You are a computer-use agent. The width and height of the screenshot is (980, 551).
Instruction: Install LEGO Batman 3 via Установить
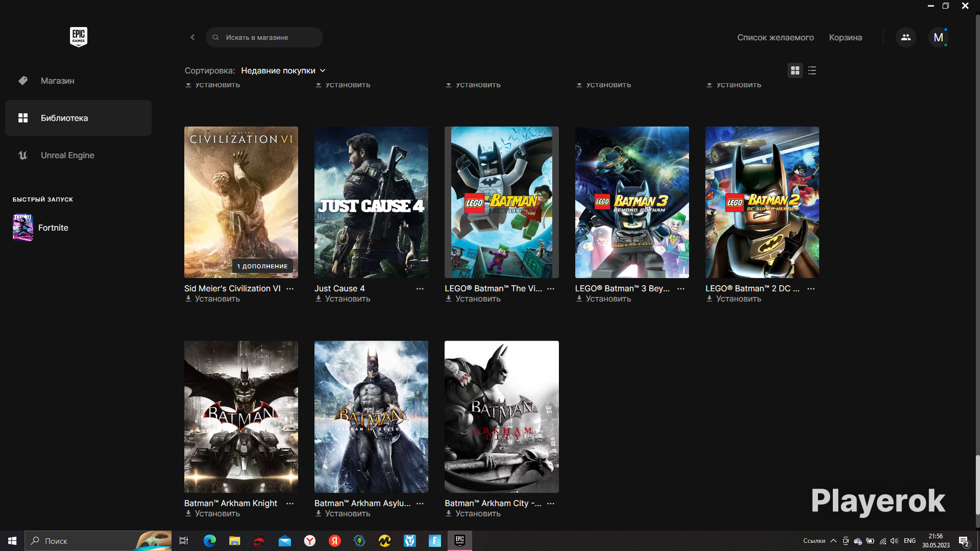(x=603, y=299)
